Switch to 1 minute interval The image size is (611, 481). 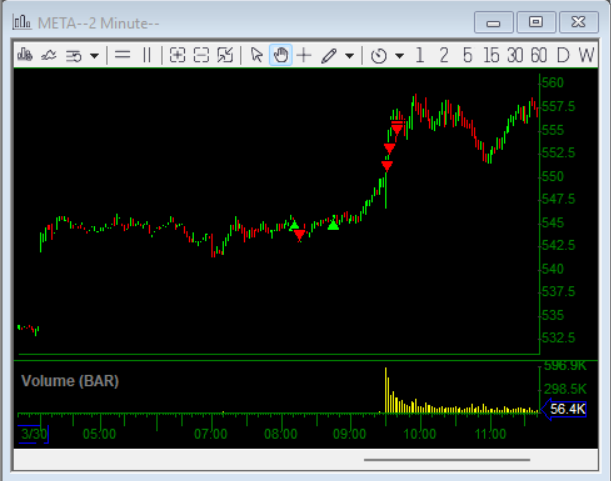coord(420,55)
